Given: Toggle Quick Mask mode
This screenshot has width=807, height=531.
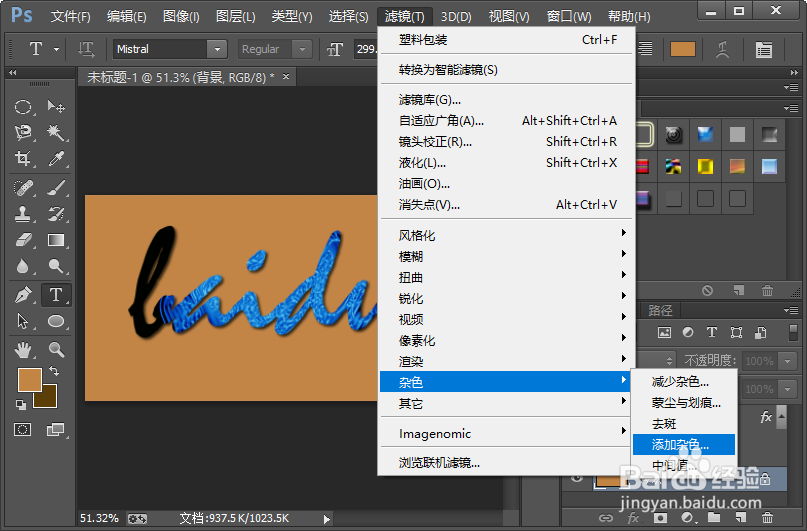Looking at the screenshot, I should click(23, 429).
